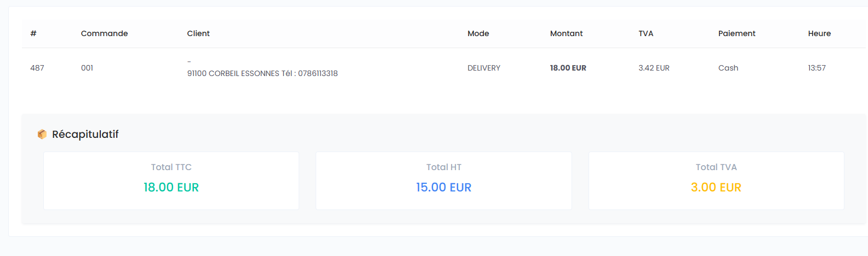This screenshot has width=868, height=256.
Task: Select the Total TVA summary card
Action: point(716,181)
